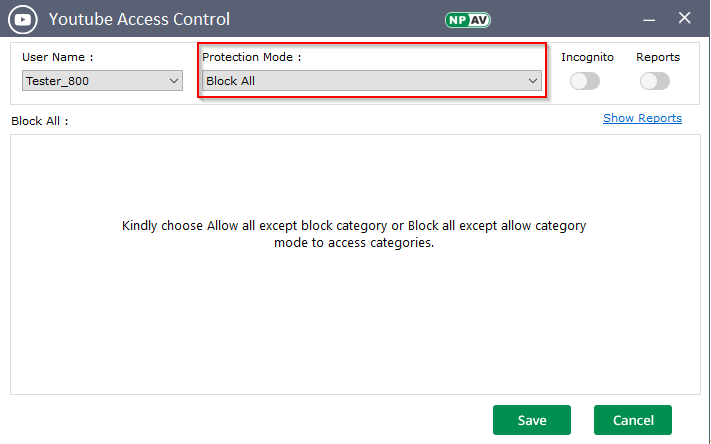Click the Protection Mode dropdown chevron
Image resolution: width=711 pixels, height=444 pixels.
(533, 81)
